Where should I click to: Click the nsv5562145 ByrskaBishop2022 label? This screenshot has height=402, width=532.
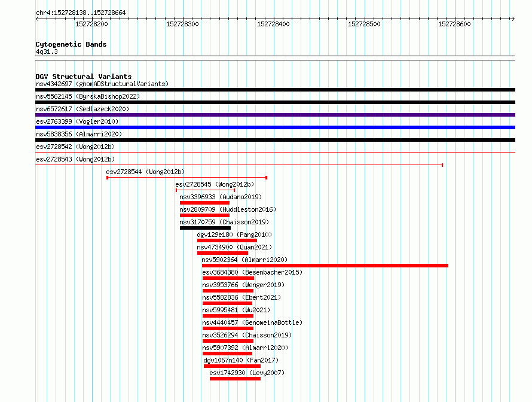coord(88,96)
